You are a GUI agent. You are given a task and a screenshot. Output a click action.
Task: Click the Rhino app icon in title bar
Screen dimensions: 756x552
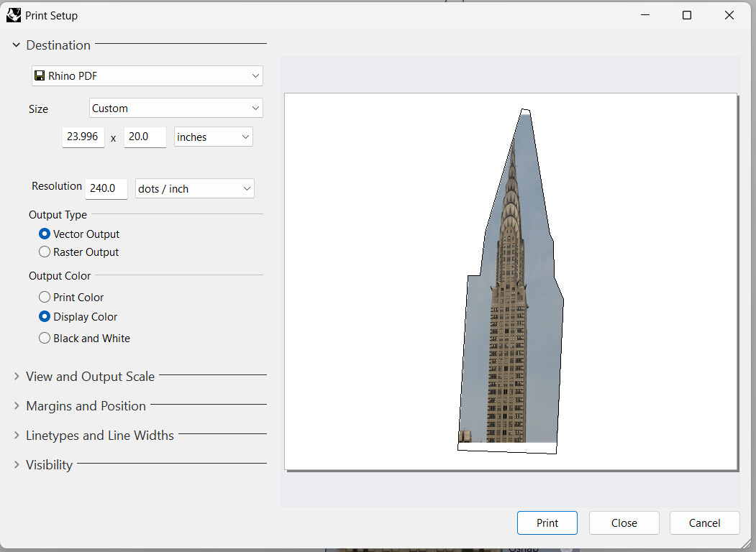click(x=13, y=14)
